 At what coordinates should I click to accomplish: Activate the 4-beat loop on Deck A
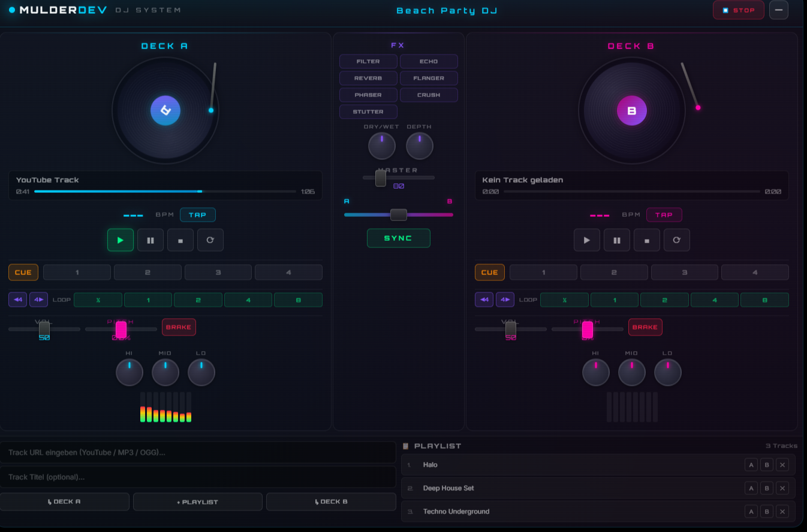(248, 300)
